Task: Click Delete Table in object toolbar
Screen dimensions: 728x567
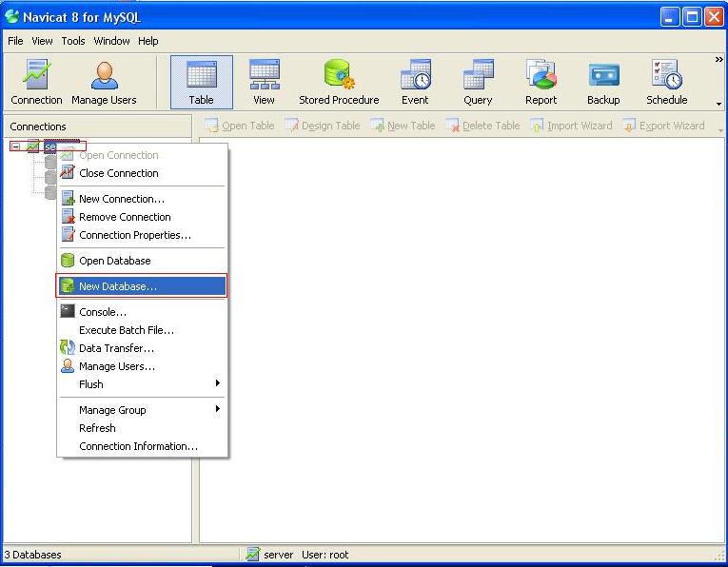Action: click(482, 126)
